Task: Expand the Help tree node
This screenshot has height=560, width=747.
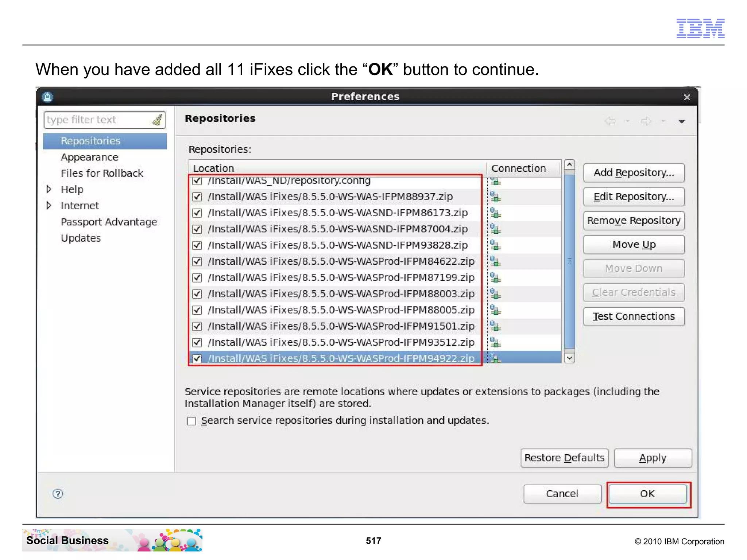Action: pyautogui.click(x=49, y=189)
